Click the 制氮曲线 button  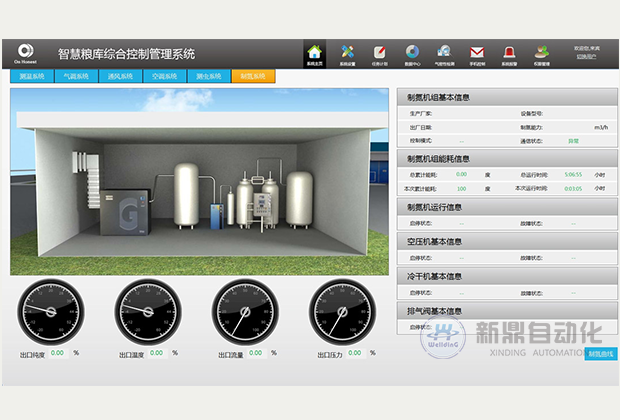601,354
